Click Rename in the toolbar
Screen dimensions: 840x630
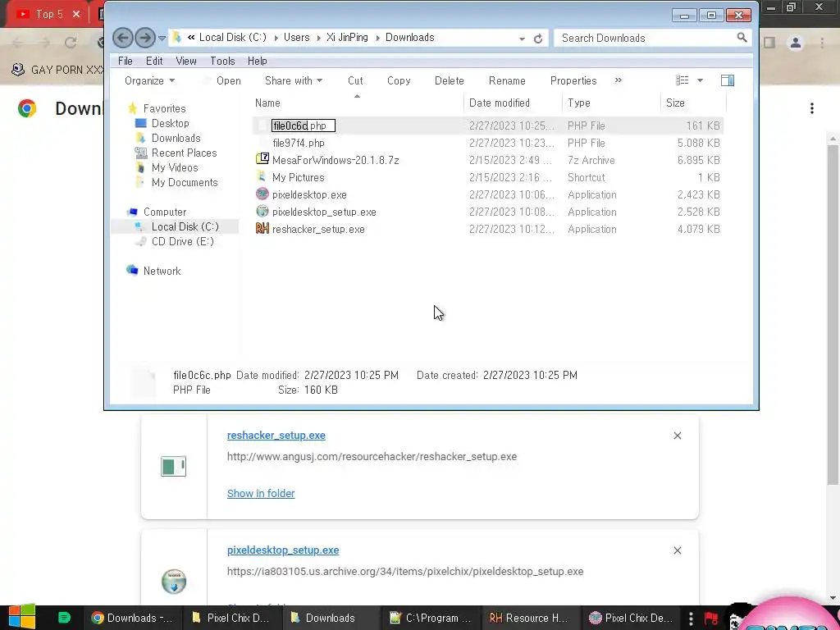point(507,81)
